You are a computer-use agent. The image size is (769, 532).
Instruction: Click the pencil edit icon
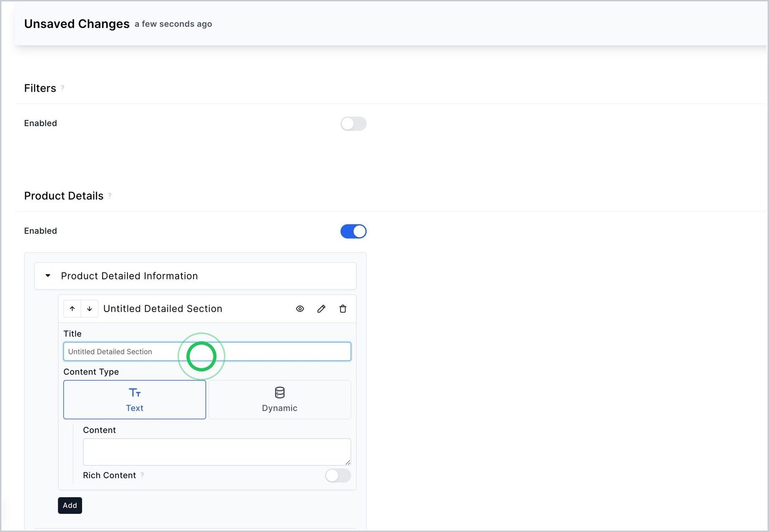click(321, 309)
